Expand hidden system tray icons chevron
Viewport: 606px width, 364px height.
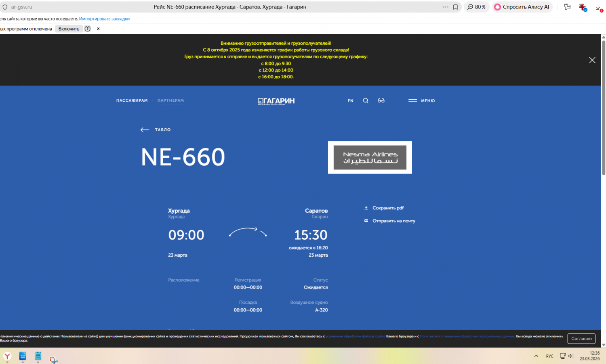[x=536, y=356]
